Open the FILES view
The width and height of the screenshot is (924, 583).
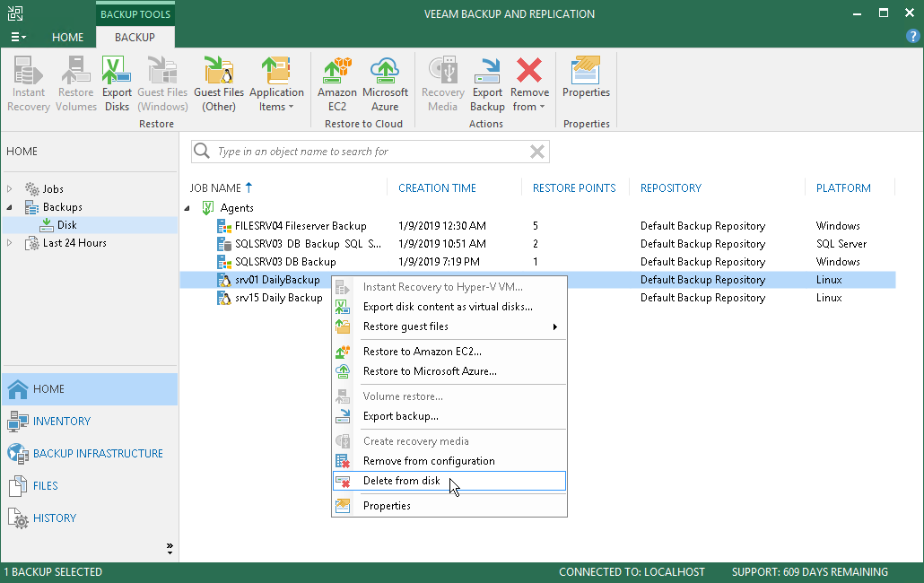tap(90, 486)
